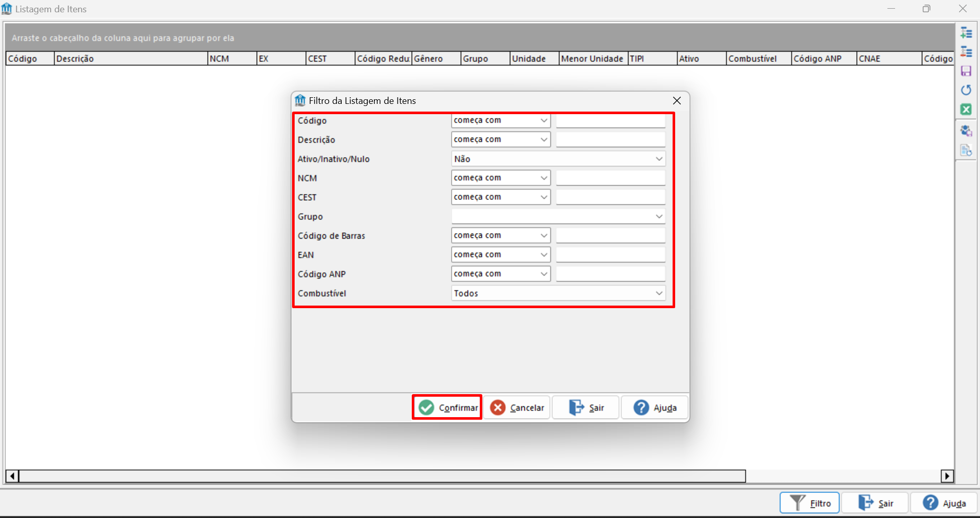Open the Código de Barras condition dropdown

point(501,235)
